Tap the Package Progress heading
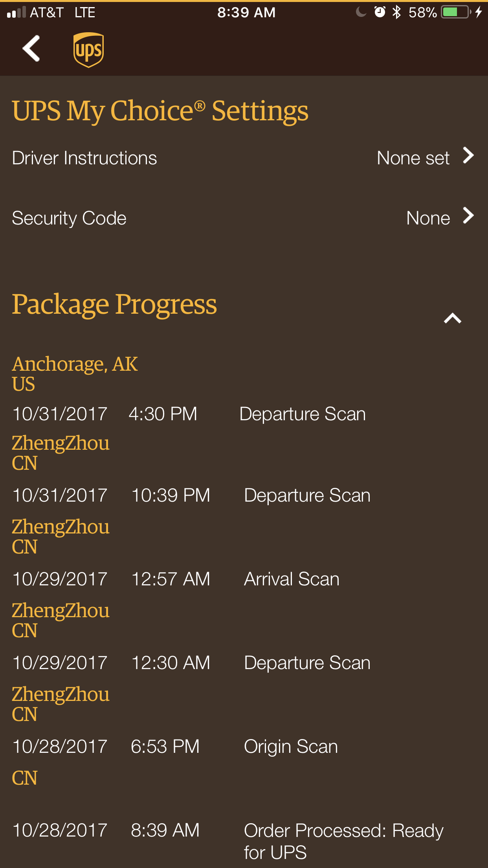 click(x=114, y=304)
